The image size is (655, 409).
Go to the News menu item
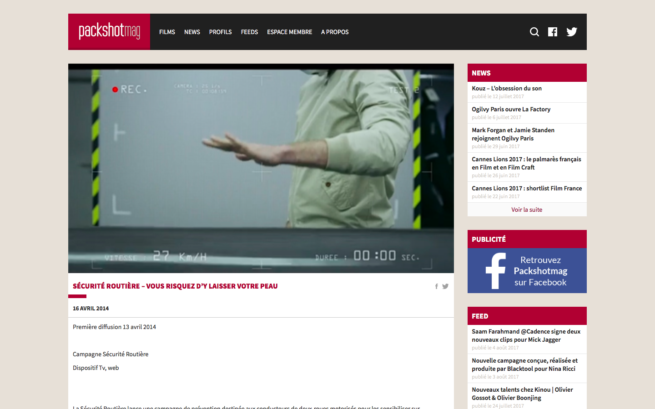pyautogui.click(x=192, y=32)
